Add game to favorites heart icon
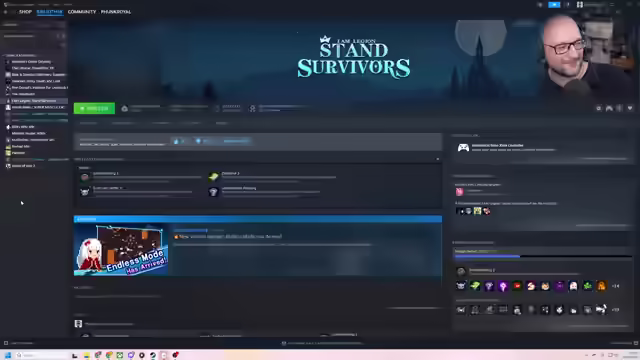This screenshot has width=640, height=360. click(630, 108)
